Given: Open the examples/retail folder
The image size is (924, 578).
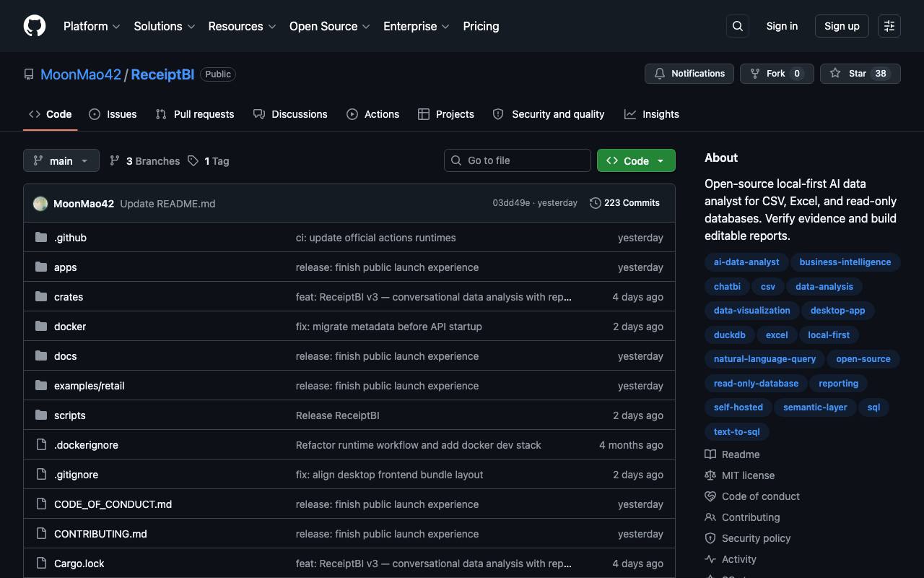Looking at the screenshot, I should pyautogui.click(x=90, y=386).
